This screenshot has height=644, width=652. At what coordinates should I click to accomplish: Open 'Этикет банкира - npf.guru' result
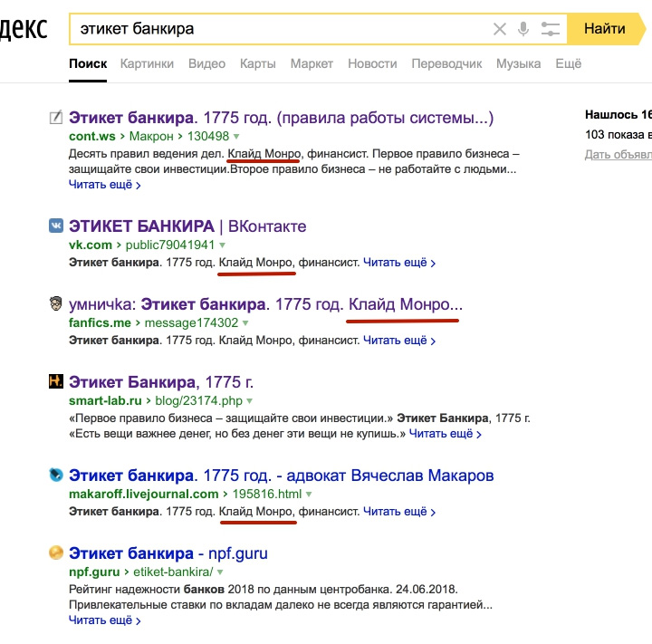coord(168,553)
